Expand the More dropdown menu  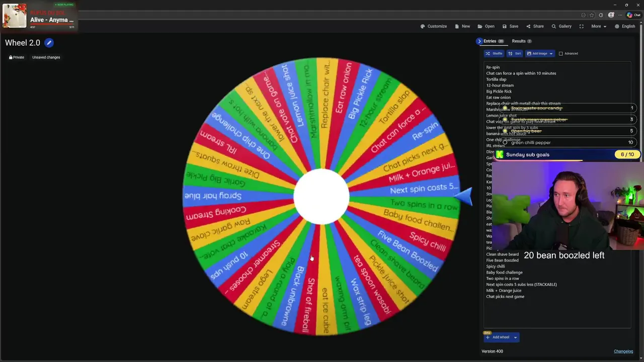pyautogui.click(x=599, y=26)
